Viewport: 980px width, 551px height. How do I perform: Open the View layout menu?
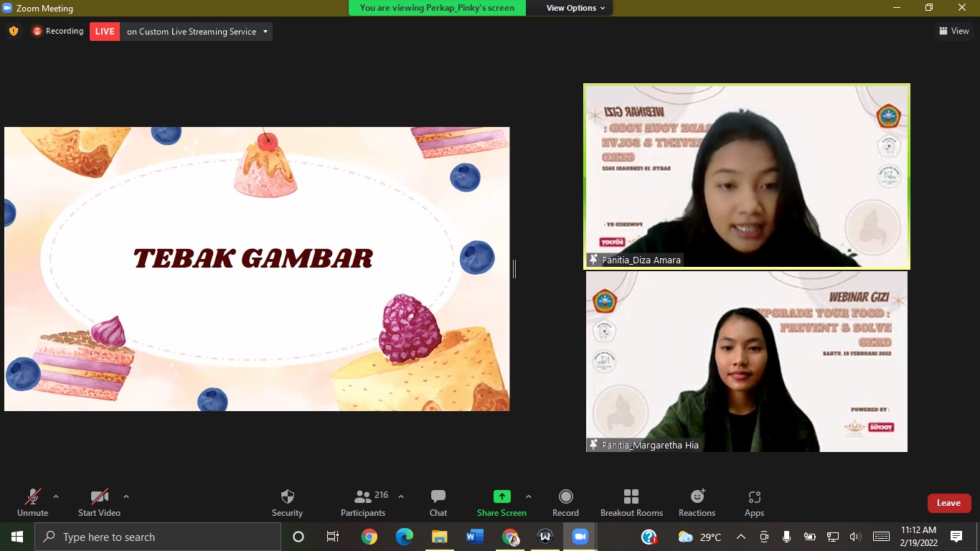953,31
